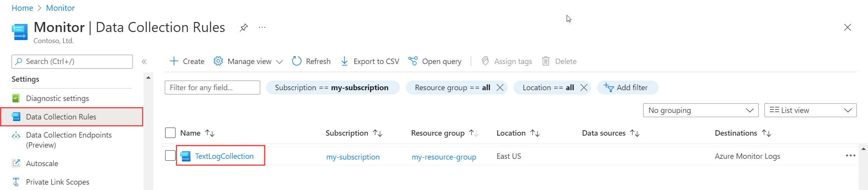
Task: Select Autoscale in the Settings menu
Action: (42, 163)
